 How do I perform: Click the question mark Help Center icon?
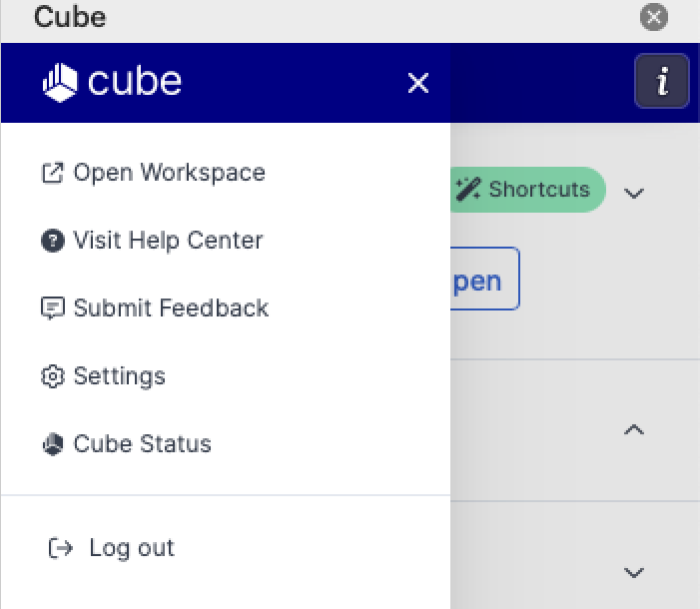coord(52,241)
